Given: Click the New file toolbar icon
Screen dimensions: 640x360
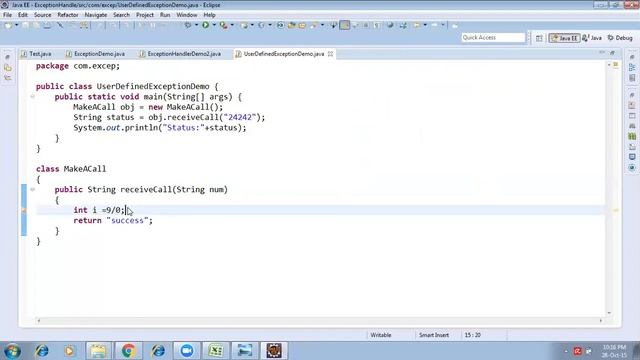Looking at the screenshot, I should point(8,25).
